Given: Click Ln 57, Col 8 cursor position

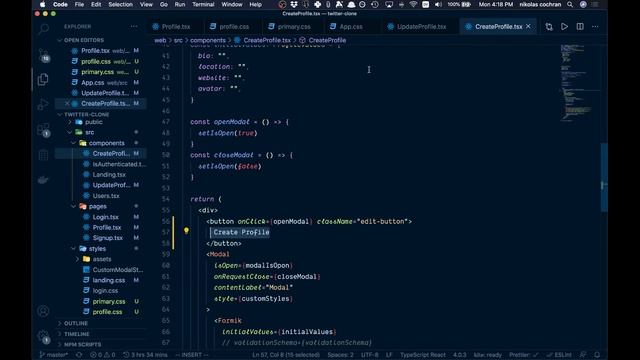Looking at the screenshot, I should pos(286,355).
